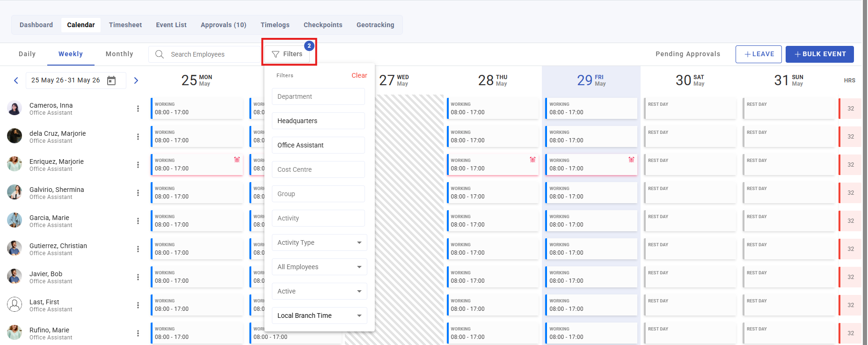868x345 pixels.
Task: Open options menu for Last, First
Action: click(138, 305)
